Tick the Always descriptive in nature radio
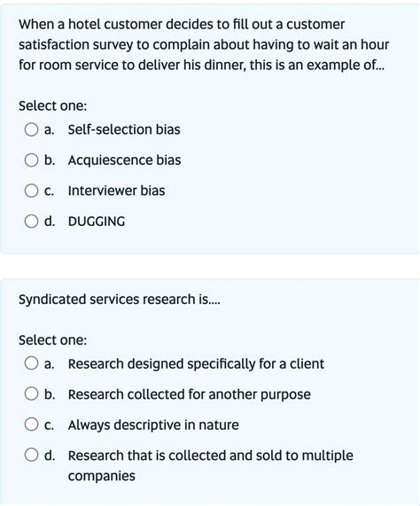The width and height of the screenshot is (420, 506). 31,424
